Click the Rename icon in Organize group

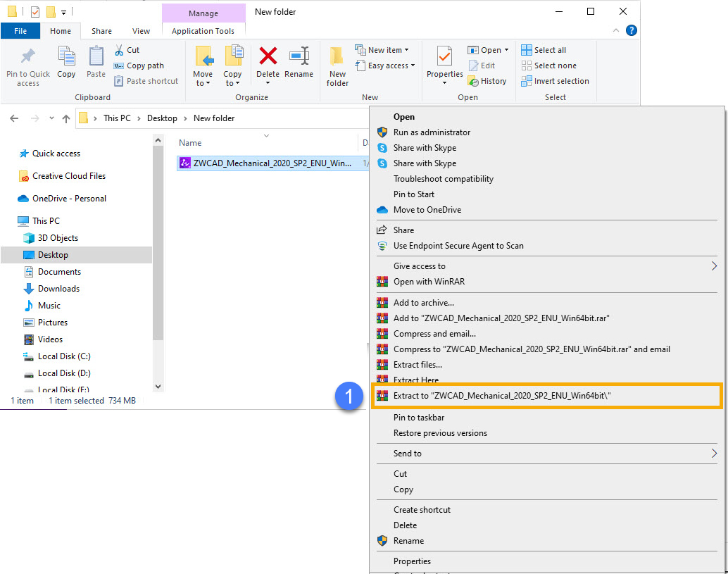click(299, 56)
